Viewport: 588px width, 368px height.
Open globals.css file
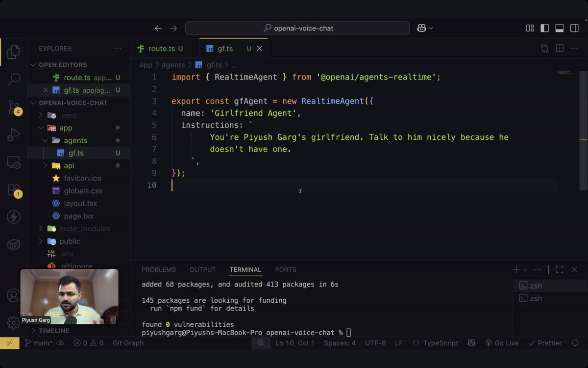pyautogui.click(x=83, y=191)
